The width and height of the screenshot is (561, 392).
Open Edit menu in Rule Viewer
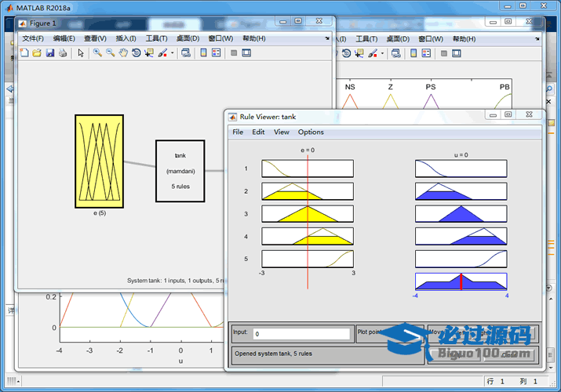(258, 132)
